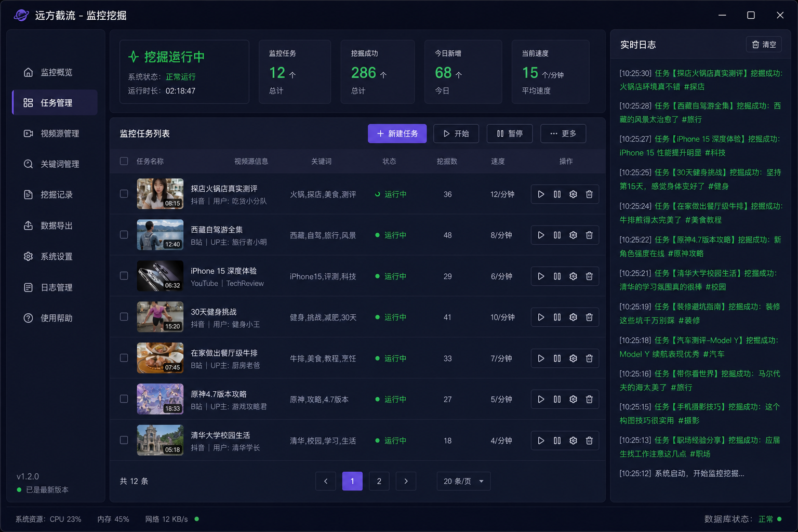Click the 速度 column header
The height and width of the screenshot is (532, 798).
498,162
